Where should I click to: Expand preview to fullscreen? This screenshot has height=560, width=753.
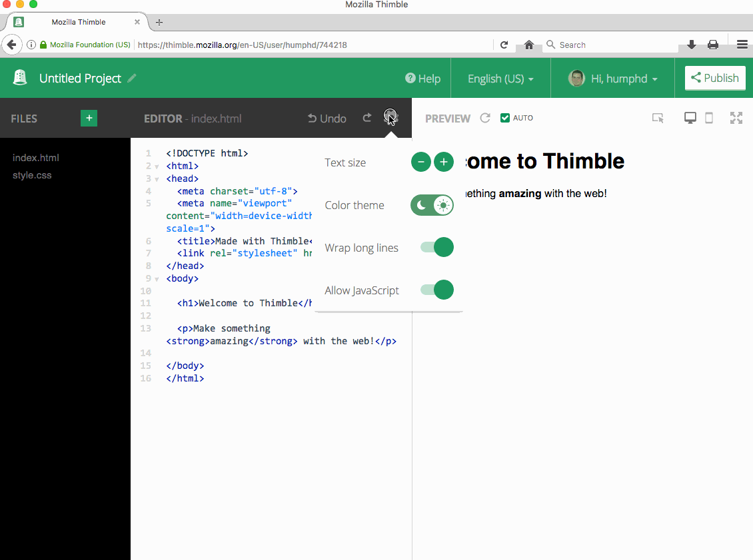point(736,118)
